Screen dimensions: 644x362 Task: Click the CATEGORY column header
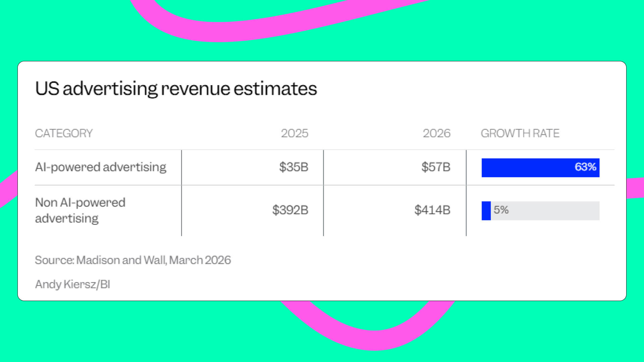pyautogui.click(x=64, y=133)
